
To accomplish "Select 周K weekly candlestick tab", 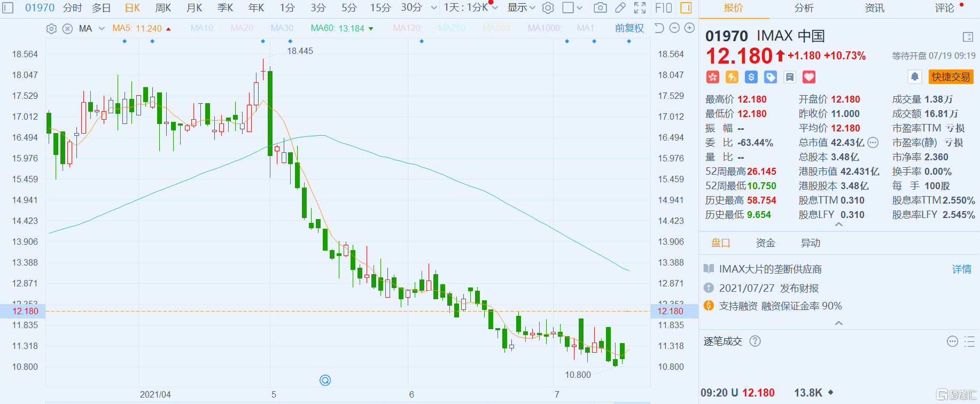I will (163, 7).
